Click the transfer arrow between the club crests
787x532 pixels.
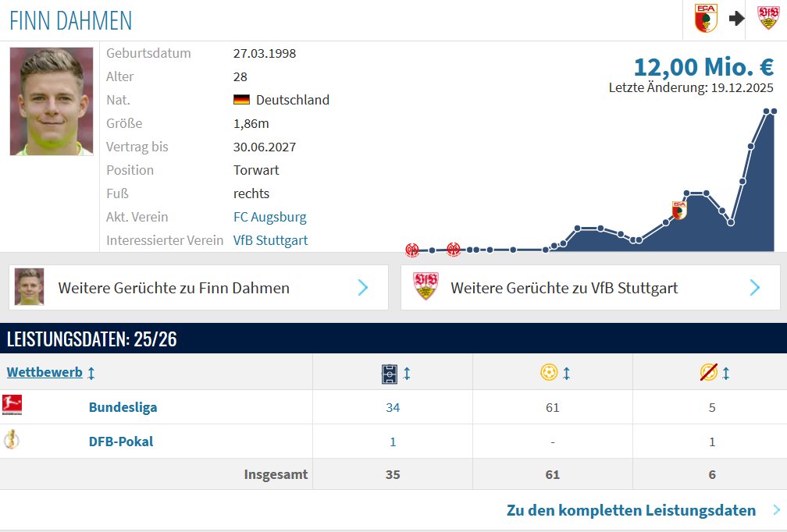737,19
